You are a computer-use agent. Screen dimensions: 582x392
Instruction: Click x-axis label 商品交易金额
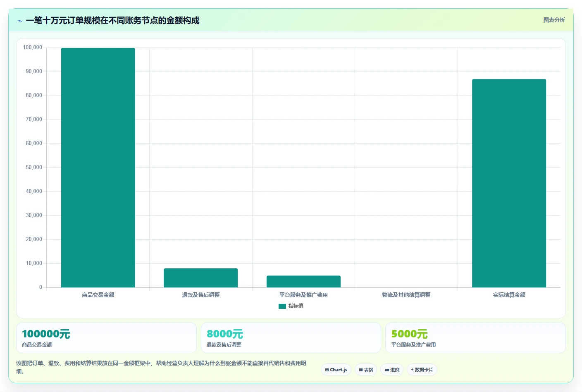pyautogui.click(x=98, y=295)
